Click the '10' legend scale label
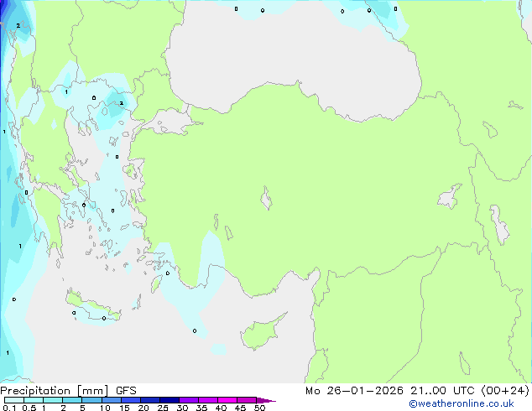Viewport: 532px width, 411px height. pos(105,408)
